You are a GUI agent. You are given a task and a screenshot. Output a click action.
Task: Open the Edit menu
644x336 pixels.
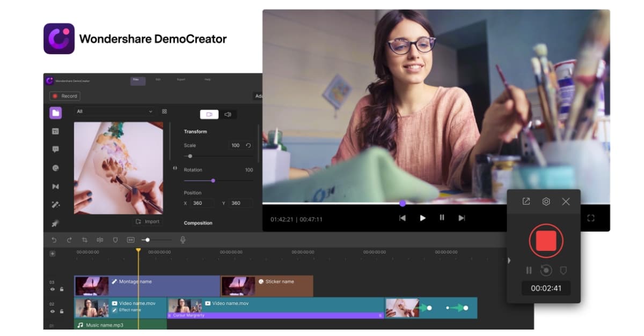(159, 79)
